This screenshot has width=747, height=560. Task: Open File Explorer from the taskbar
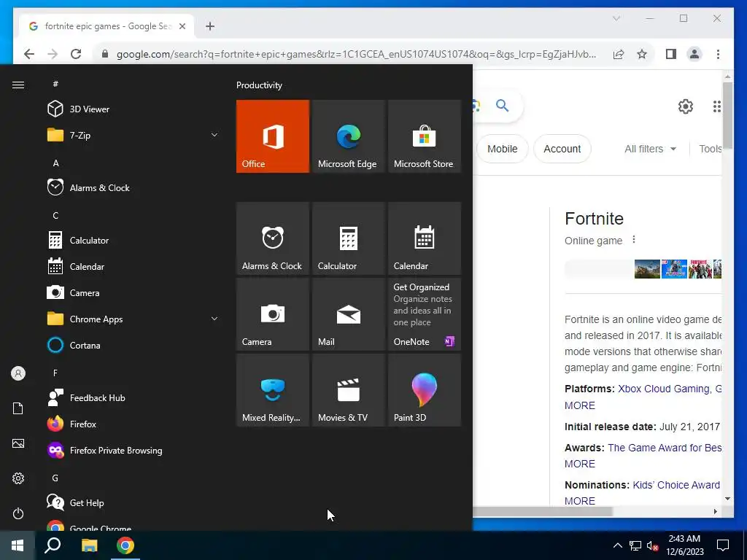(x=89, y=545)
